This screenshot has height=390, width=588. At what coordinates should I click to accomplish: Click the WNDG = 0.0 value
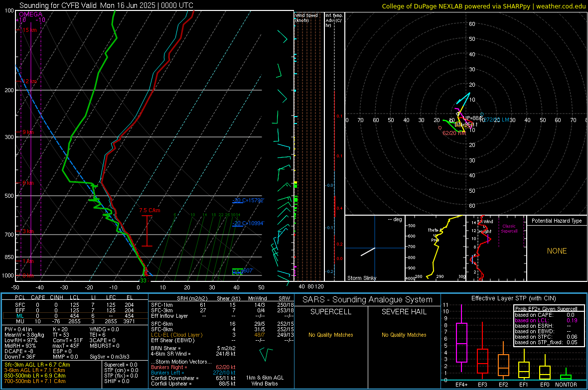pyautogui.click(x=104, y=329)
